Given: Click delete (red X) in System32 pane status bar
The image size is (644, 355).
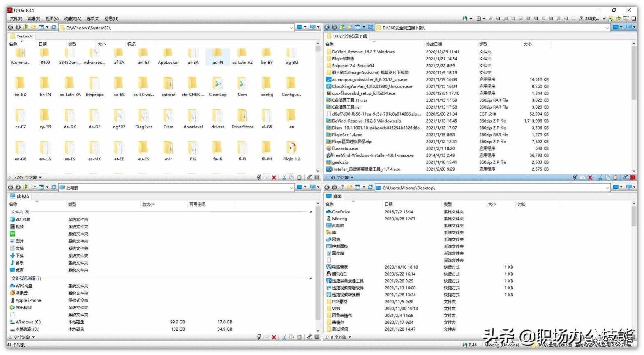Looking at the screenshot, I should pyautogui.click(x=274, y=178).
